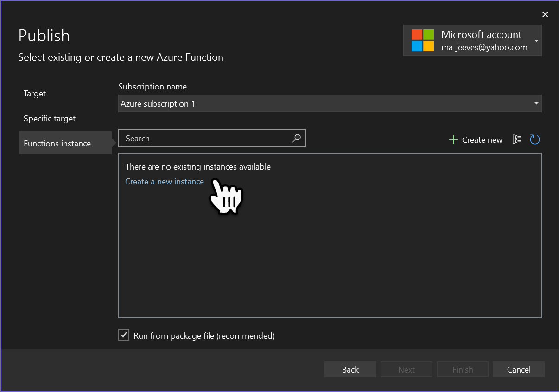Image resolution: width=559 pixels, height=392 pixels.
Task: Refresh the function instances list
Action: pyautogui.click(x=535, y=139)
